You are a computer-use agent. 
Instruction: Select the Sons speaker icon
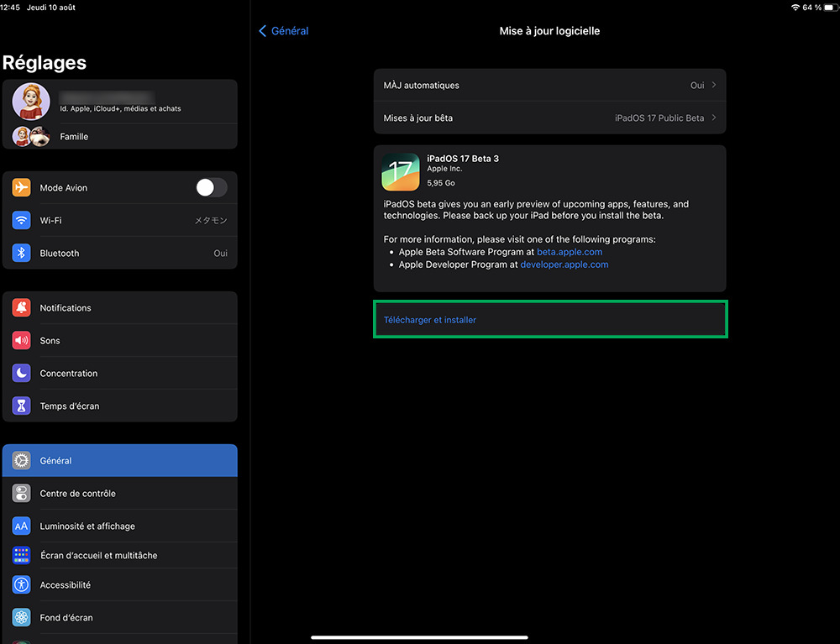click(21, 340)
